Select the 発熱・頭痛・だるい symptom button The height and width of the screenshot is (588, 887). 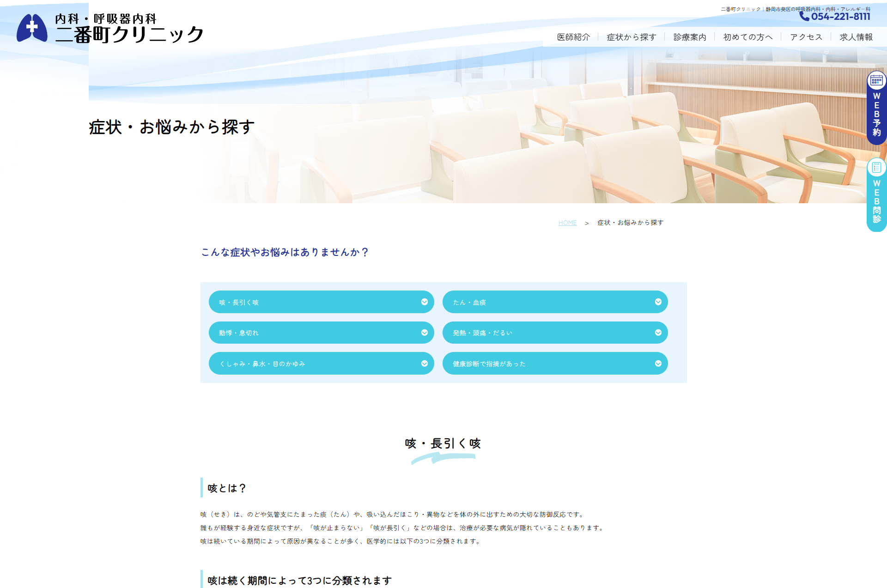[555, 333]
